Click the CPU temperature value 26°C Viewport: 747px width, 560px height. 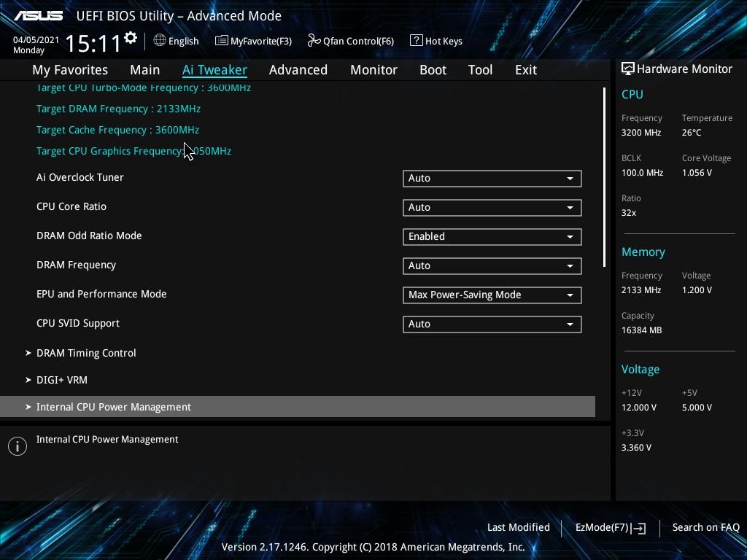click(x=692, y=133)
